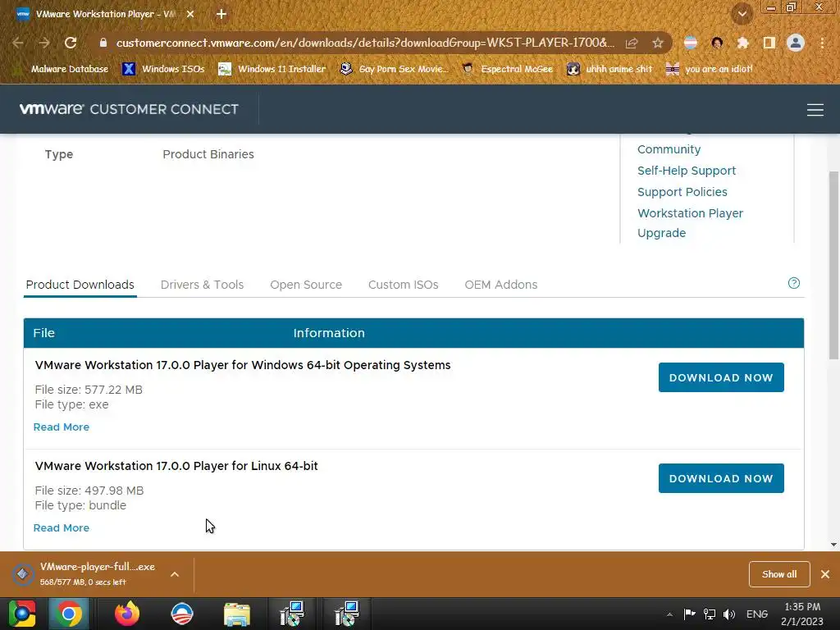The width and height of the screenshot is (840, 630).
Task: Open the VMware hamburger menu
Action: click(x=815, y=110)
